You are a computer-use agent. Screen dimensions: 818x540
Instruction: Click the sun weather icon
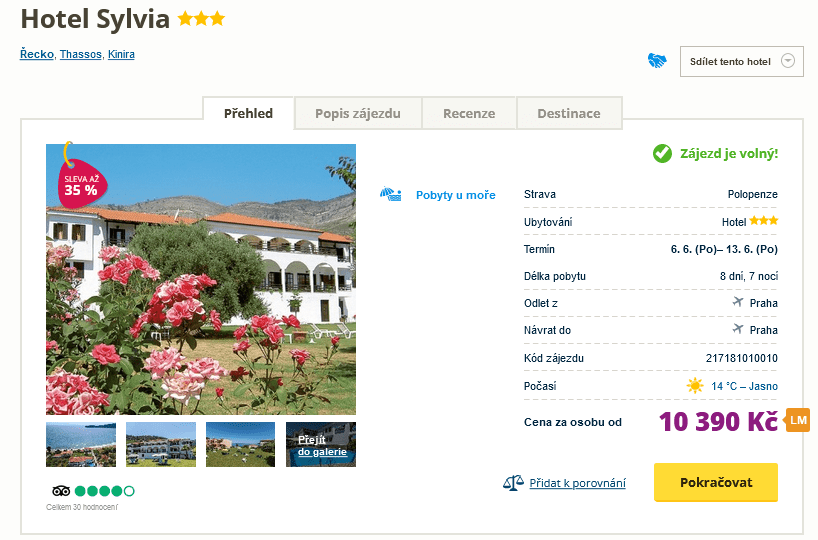(695, 386)
